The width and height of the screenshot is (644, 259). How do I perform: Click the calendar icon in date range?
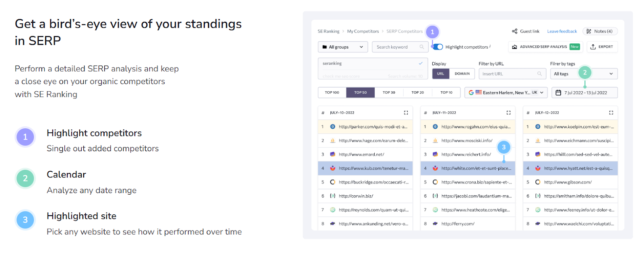(x=558, y=92)
